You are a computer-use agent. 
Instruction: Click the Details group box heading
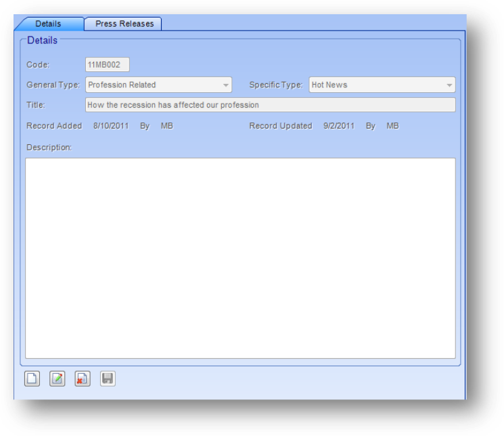coord(42,41)
